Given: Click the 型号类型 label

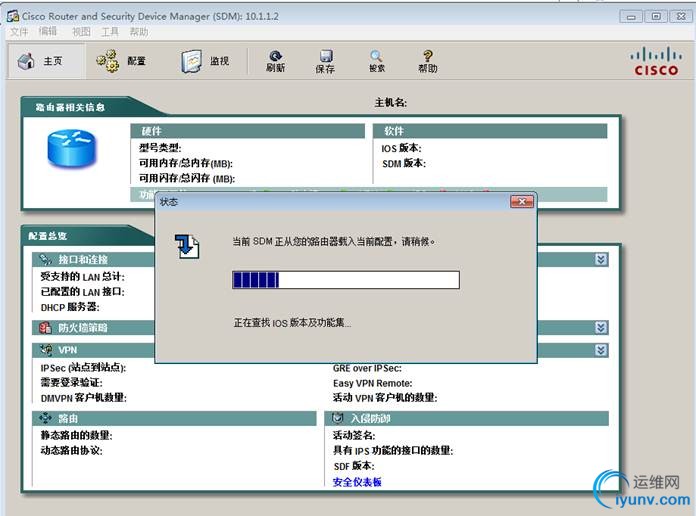Looking at the screenshot, I should pyautogui.click(x=160, y=148).
